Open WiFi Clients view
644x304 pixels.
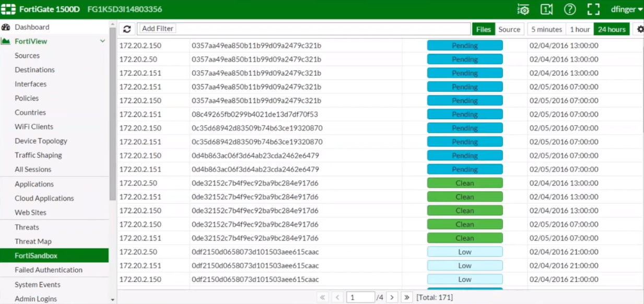pos(34,126)
